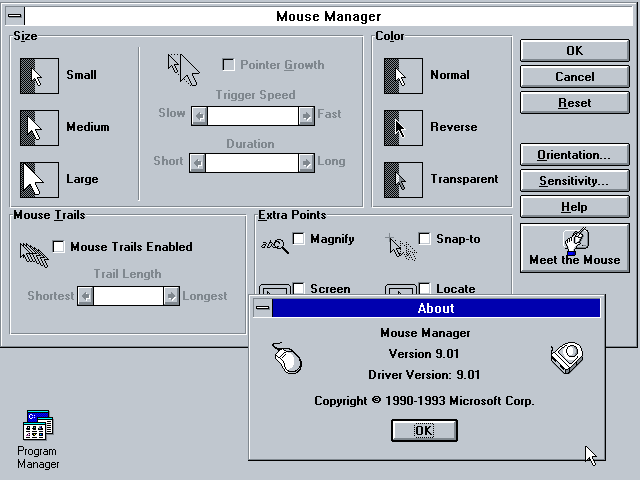Click the Cancel button
This screenshot has width=640, height=480.
click(x=575, y=76)
